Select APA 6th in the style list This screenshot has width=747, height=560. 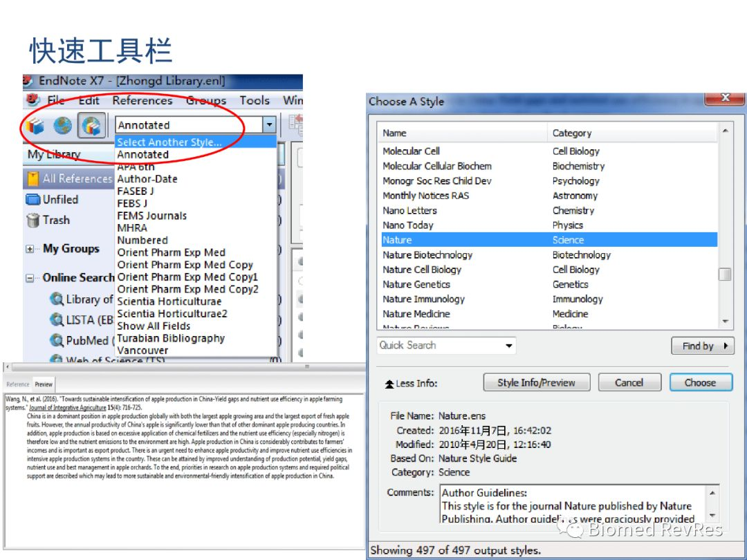click(196, 167)
